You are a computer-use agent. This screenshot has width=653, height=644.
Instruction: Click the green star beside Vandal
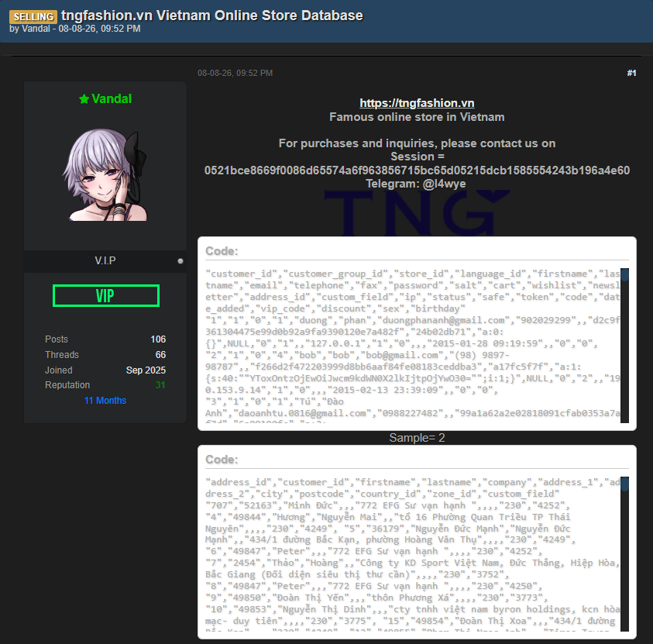(x=84, y=99)
